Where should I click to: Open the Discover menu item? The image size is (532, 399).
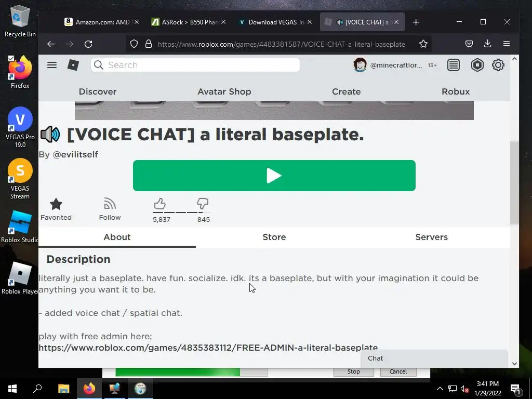98,91
